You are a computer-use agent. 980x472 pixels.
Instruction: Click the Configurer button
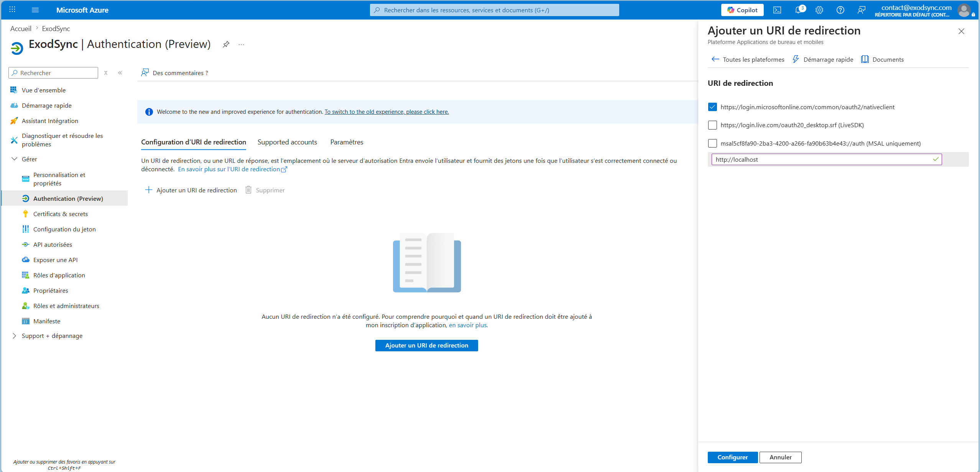point(733,457)
